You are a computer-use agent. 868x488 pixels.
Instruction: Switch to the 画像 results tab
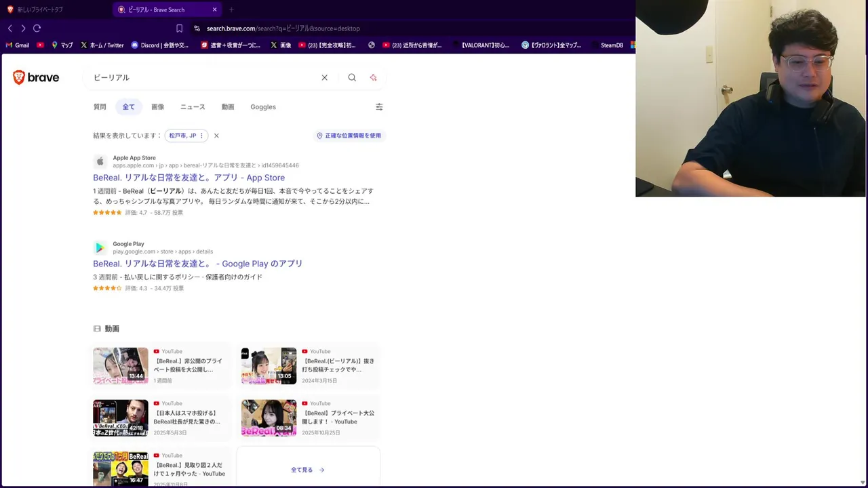coord(157,107)
